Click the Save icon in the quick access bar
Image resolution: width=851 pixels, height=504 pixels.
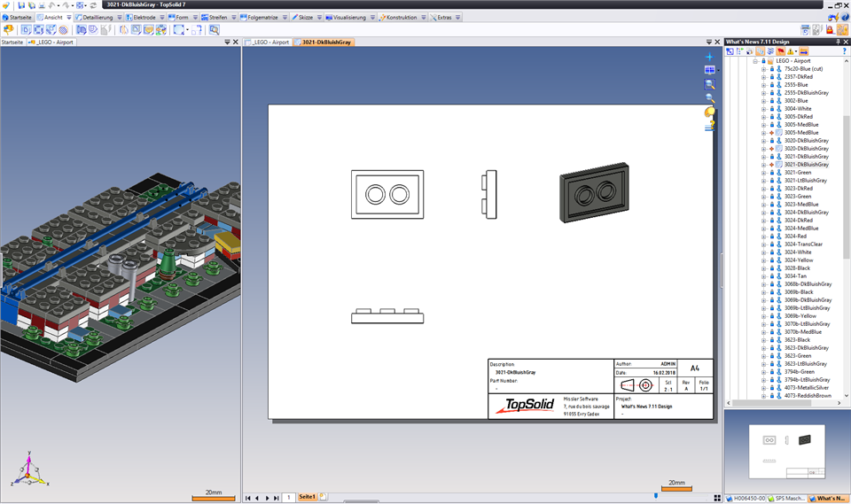21,5
